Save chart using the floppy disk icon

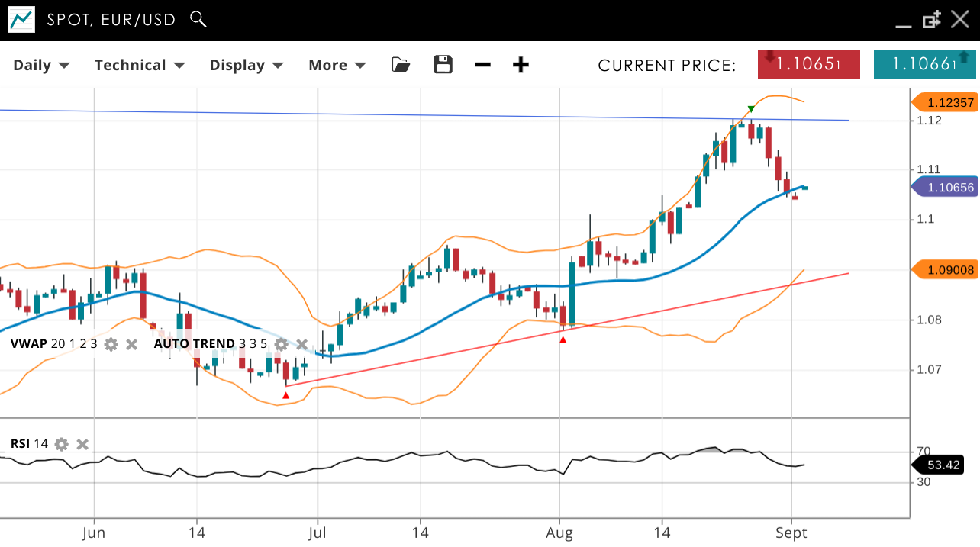pyautogui.click(x=443, y=65)
